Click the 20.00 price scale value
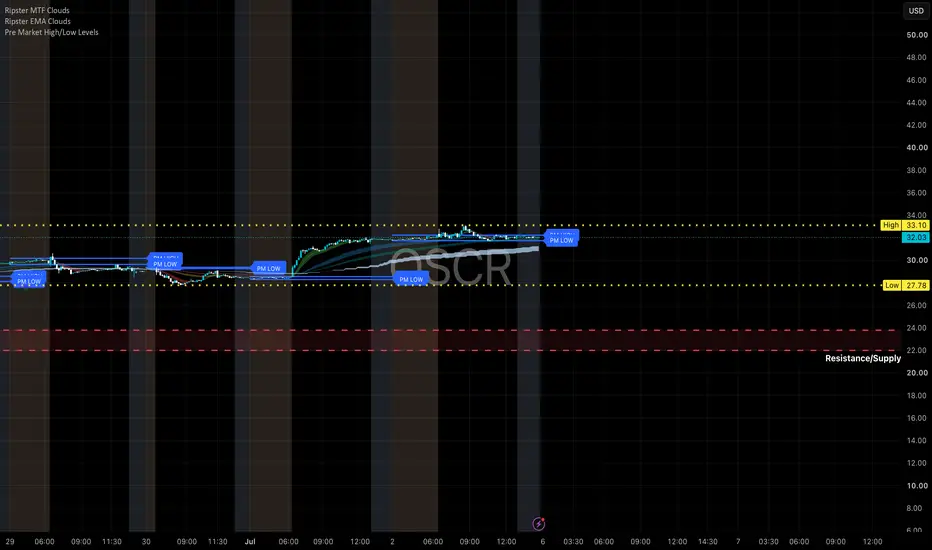932x550 pixels. tap(917, 373)
